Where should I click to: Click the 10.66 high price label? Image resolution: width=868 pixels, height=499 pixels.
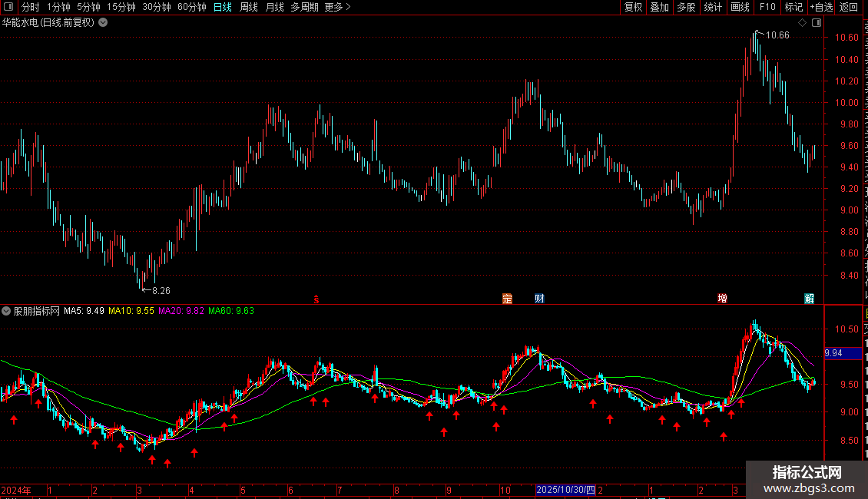777,35
